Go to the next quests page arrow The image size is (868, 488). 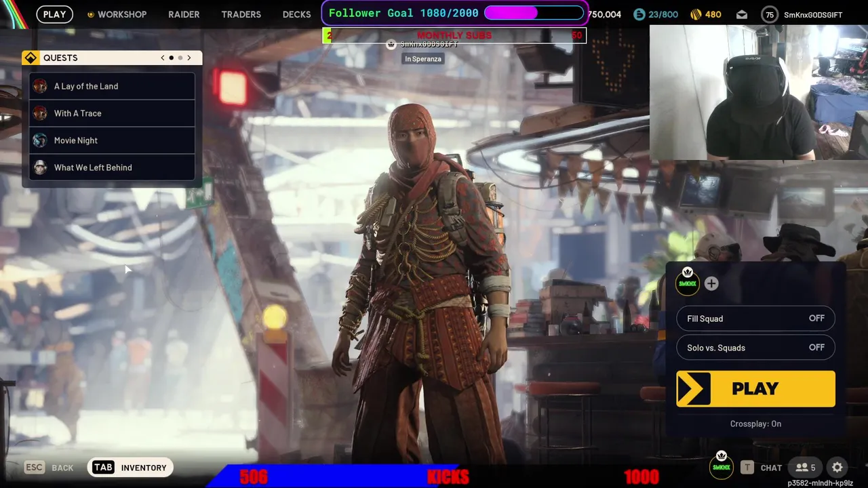(x=189, y=58)
